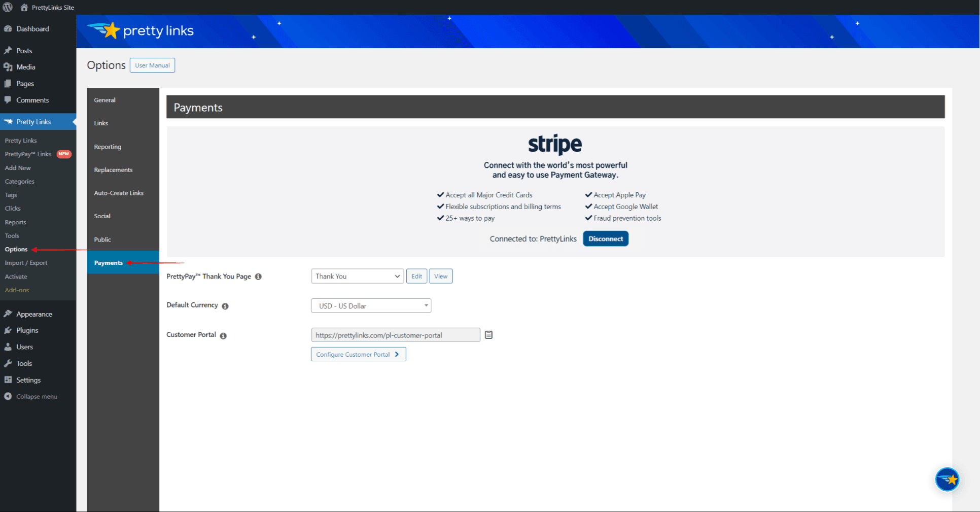
Task: Select the Users icon in the sidebar
Action: (8, 347)
